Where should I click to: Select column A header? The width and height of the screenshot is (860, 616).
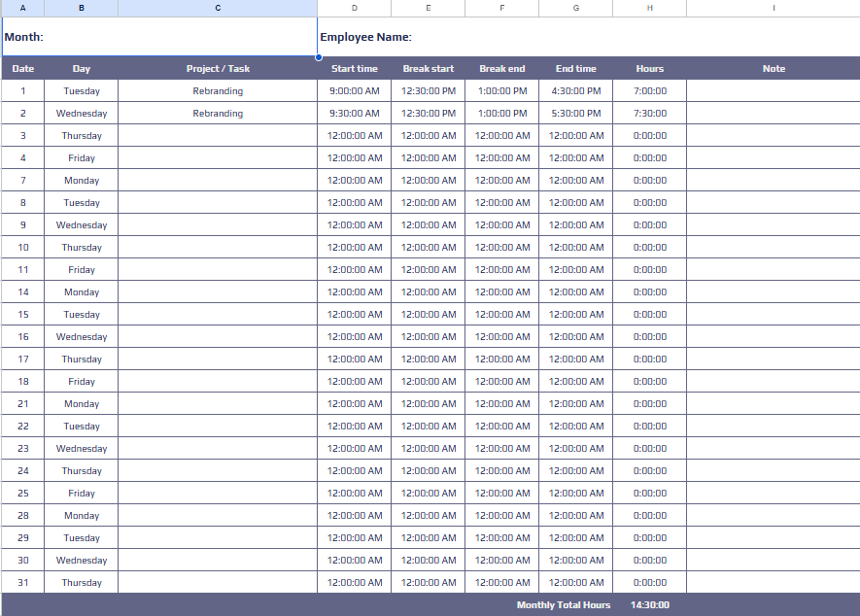coord(22,8)
